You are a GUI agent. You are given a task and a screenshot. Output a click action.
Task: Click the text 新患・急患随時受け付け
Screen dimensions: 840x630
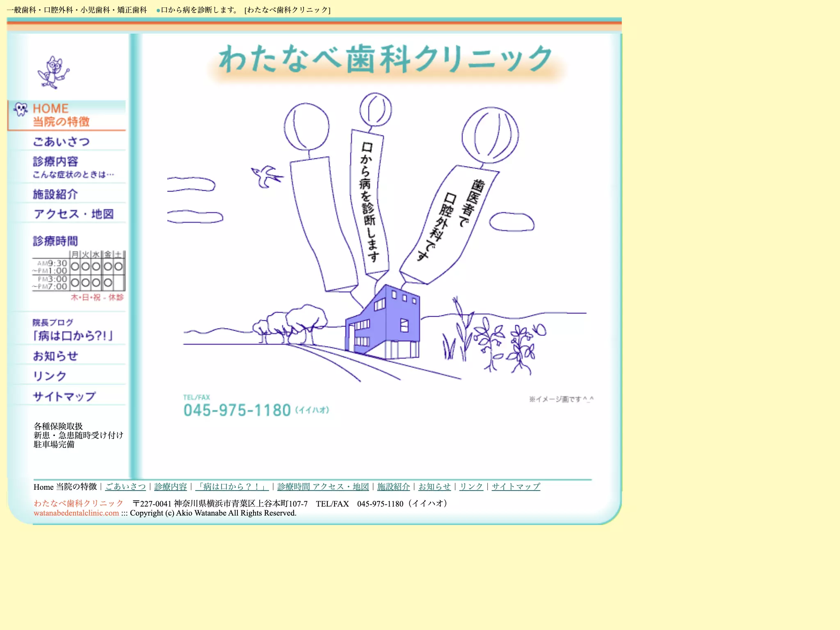tap(78, 435)
